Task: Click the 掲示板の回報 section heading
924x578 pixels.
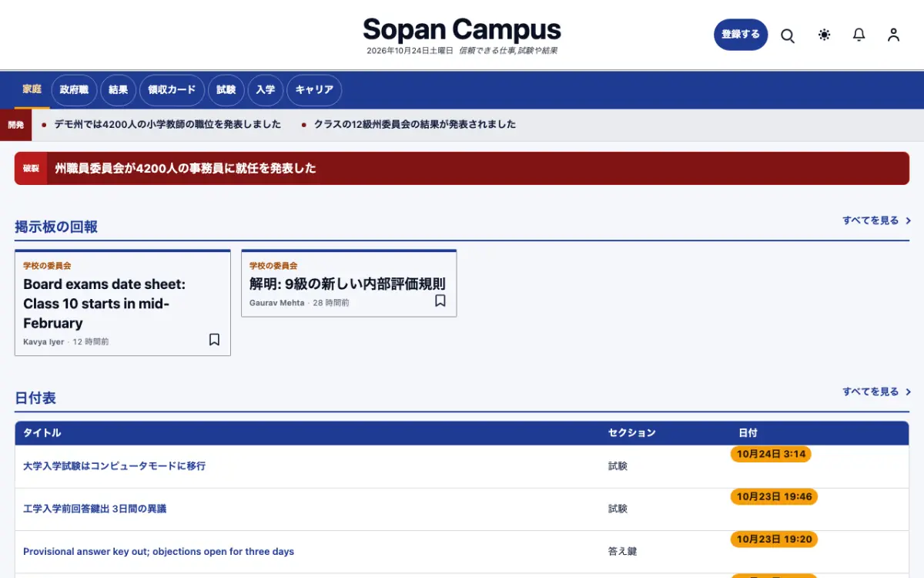Action: point(56,227)
